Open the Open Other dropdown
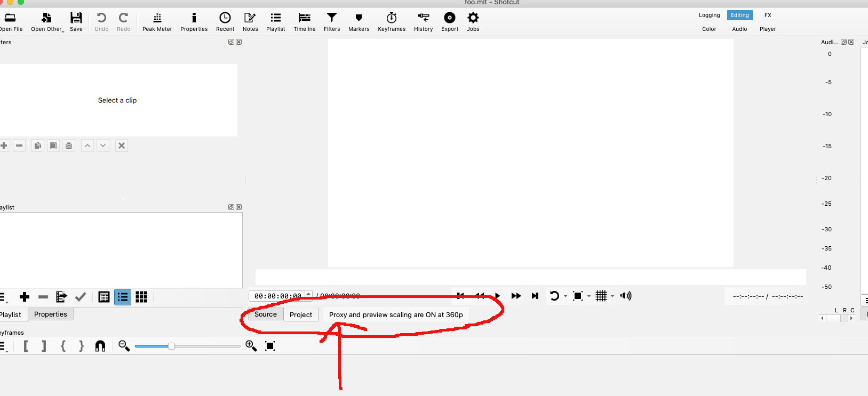This screenshot has height=396, width=868. pos(47,22)
